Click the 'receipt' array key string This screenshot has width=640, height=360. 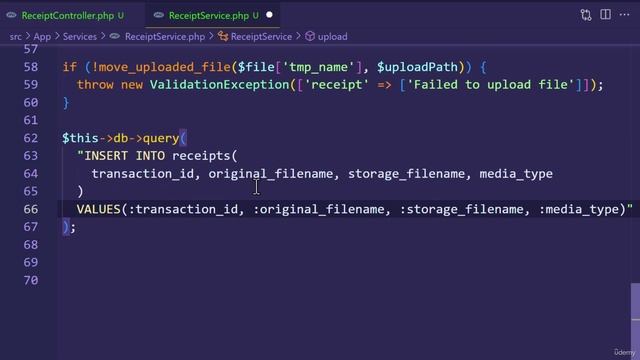[337, 85]
